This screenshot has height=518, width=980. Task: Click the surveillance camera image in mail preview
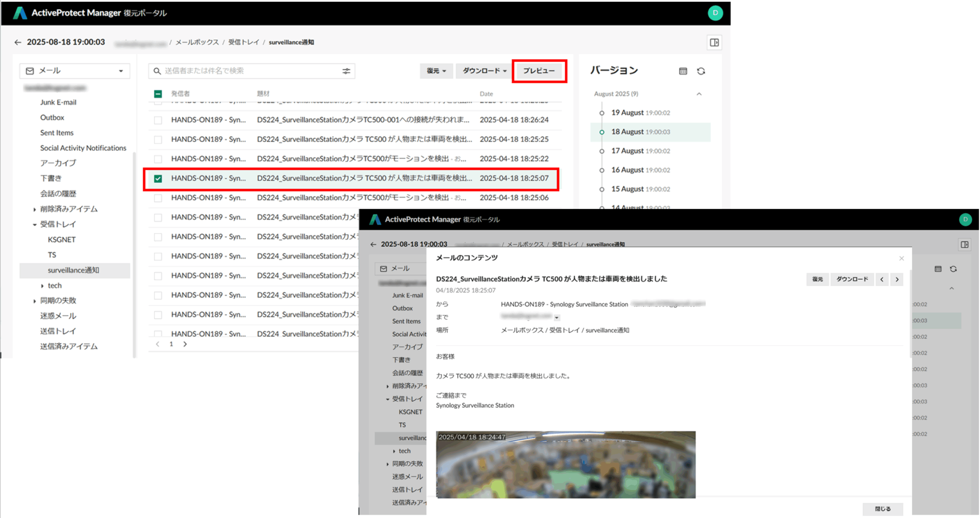click(x=565, y=465)
